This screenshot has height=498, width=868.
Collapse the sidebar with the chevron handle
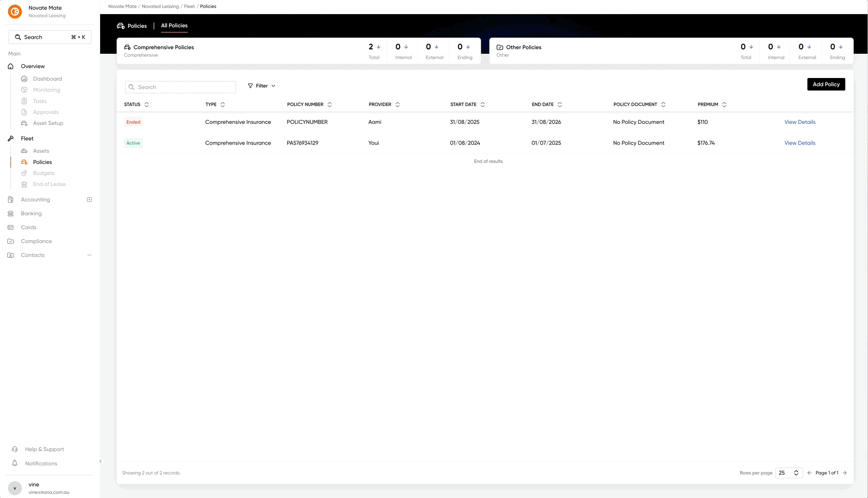(x=101, y=461)
